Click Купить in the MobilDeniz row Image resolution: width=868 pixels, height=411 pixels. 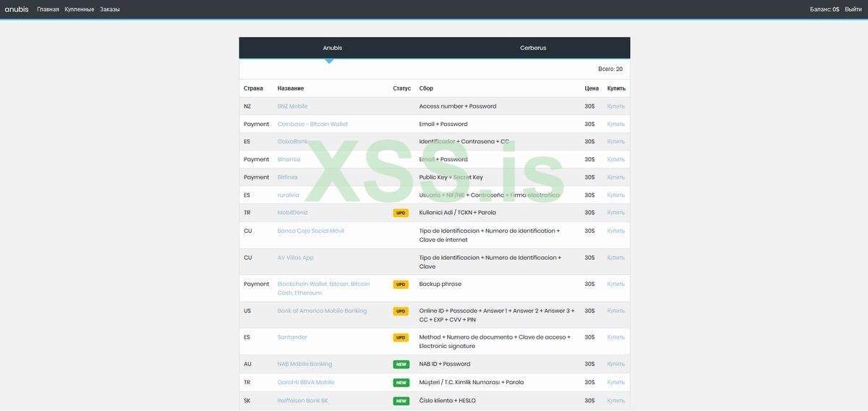coord(616,213)
